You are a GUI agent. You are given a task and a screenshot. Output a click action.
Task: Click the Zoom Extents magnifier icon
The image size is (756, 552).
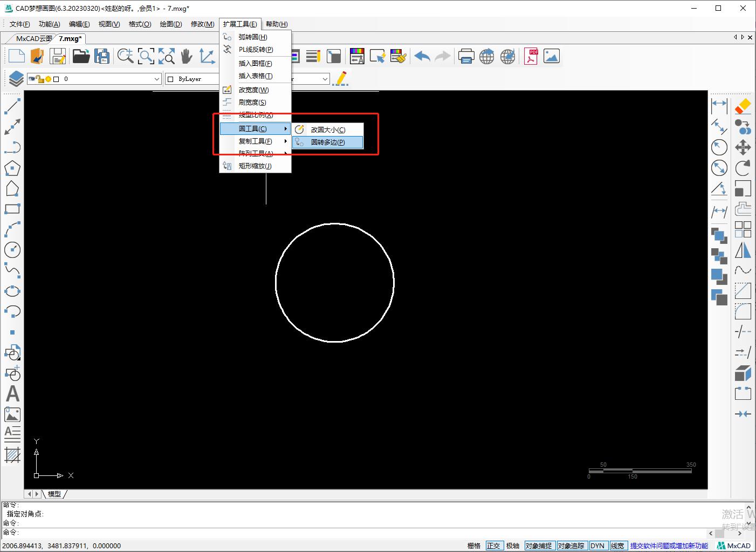167,56
